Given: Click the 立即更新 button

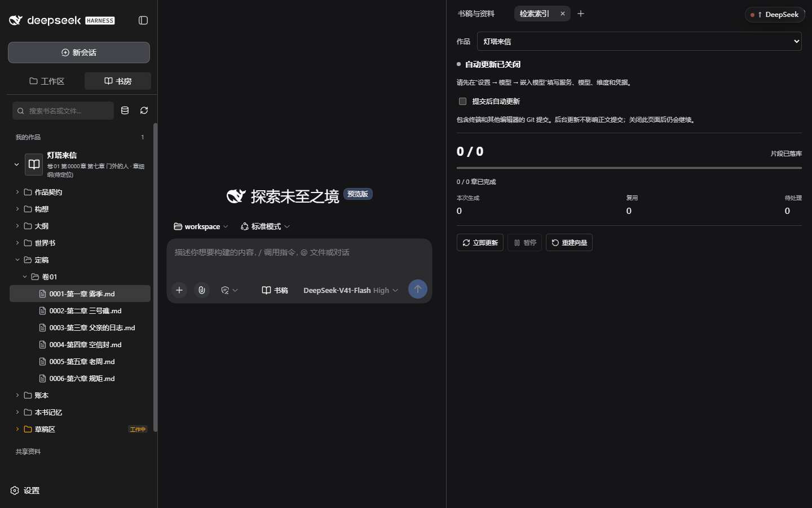Looking at the screenshot, I should [480, 243].
